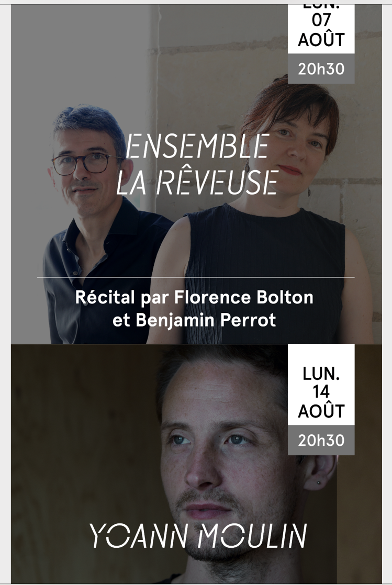Click AOÛT label below the 14 number

(x=321, y=411)
